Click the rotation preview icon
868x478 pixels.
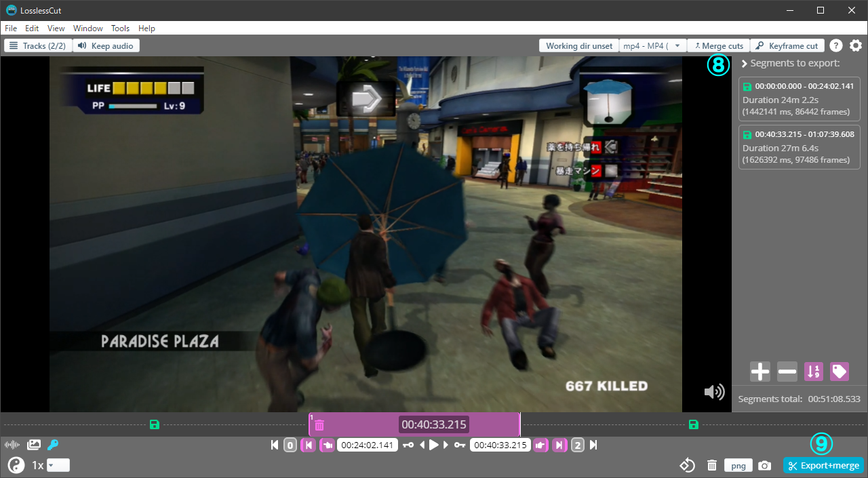[x=688, y=465]
